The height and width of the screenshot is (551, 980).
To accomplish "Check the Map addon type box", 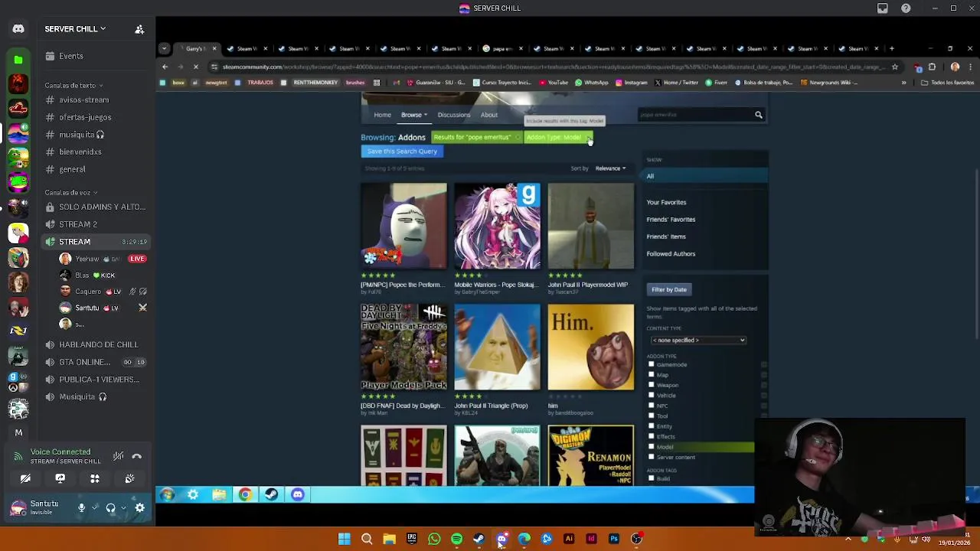I will click(652, 375).
